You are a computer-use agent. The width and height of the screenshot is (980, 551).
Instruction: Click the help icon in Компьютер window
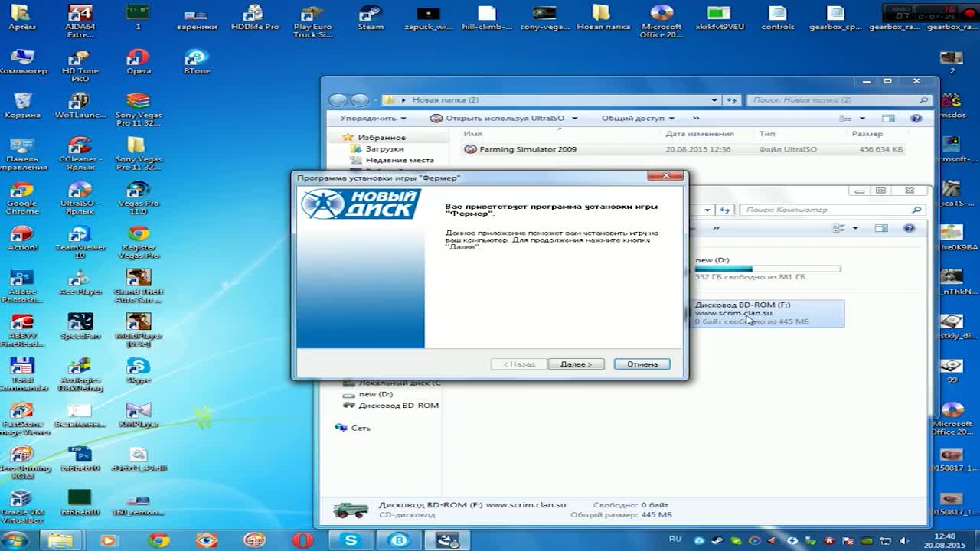coord(909,228)
